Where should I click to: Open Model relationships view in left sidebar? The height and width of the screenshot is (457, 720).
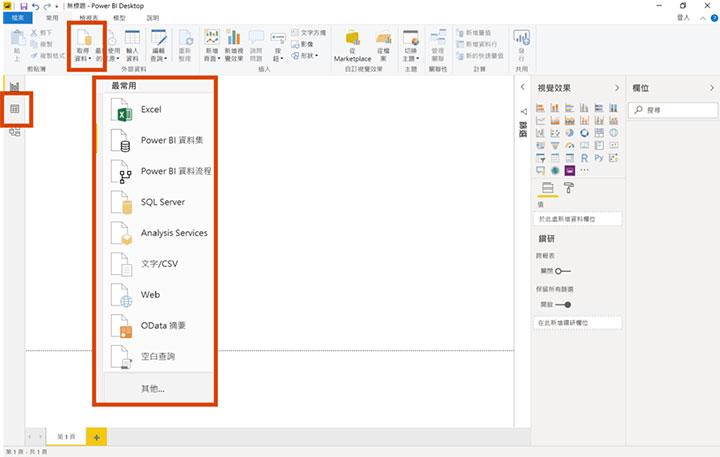[15, 132]
